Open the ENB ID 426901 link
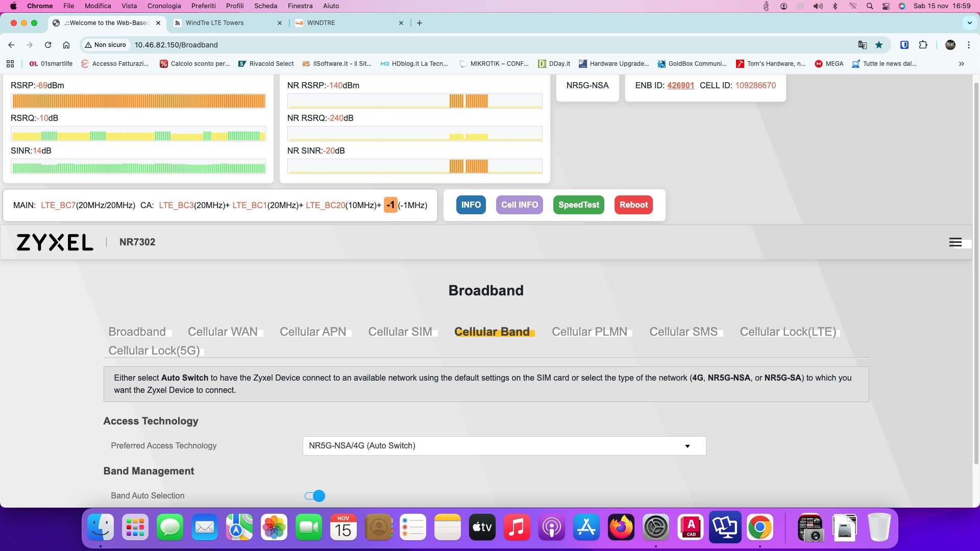Image resolution: width=980 pixels, height=551 pixels. 680,85
